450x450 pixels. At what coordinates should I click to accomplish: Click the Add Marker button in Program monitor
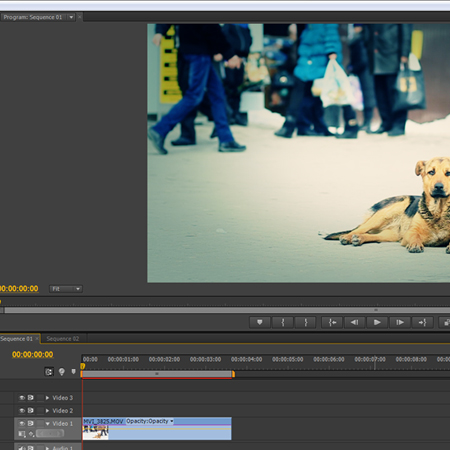tap(259, 322)
